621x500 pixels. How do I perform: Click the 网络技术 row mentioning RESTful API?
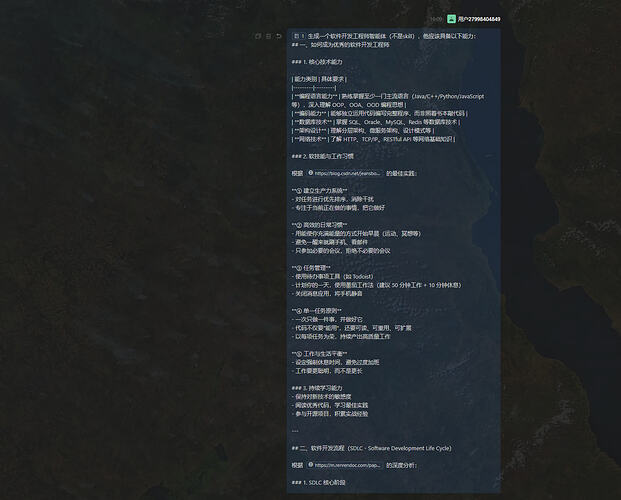coord(373,139)
